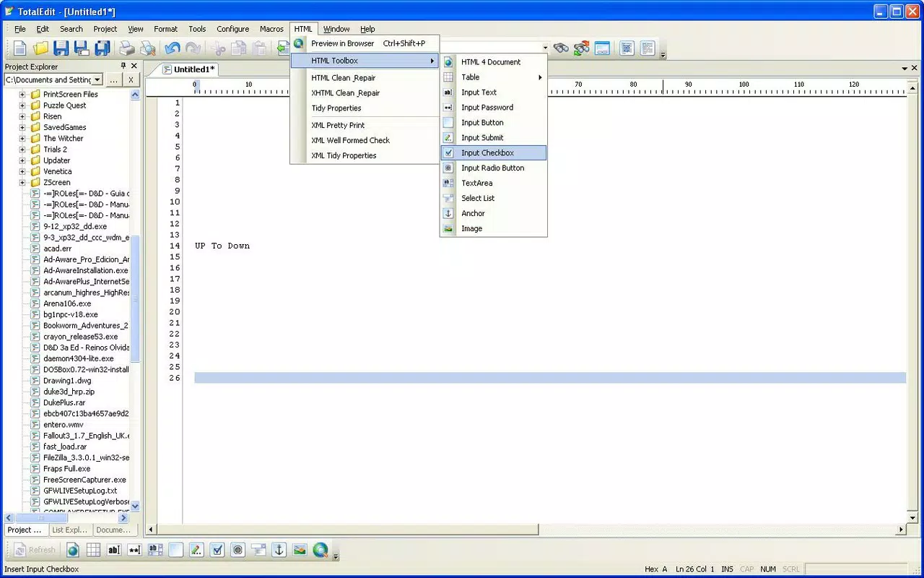Print the document with the printer icon

(x=127, y=48)
